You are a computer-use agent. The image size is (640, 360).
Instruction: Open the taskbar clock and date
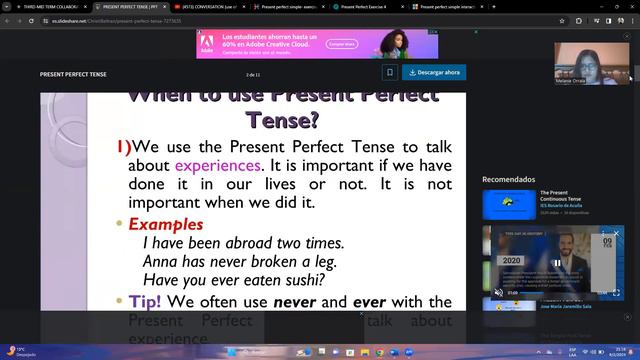(618, 352)
